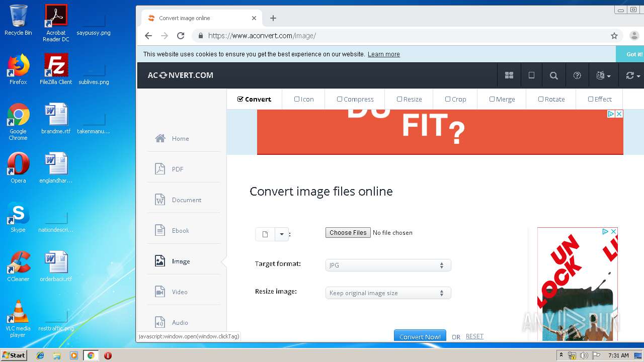644x362 pixels.
Task: Click the Recycle Bin desktop icon
Action: pyautogui.click(x=18, y=20)
